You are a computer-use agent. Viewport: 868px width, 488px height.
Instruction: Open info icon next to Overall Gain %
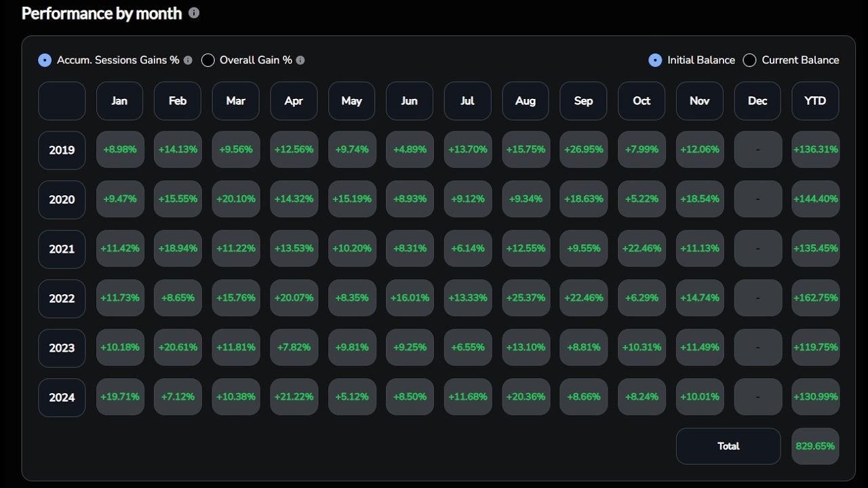click(300, 60)
